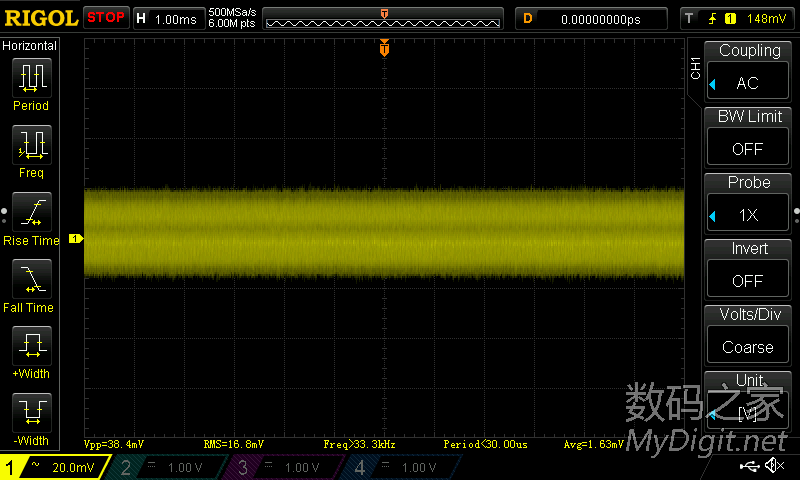The height and width of the screenshot is (480, 800).
Task: Click the Freq>33.3kHz measurement
Action: 359,444
